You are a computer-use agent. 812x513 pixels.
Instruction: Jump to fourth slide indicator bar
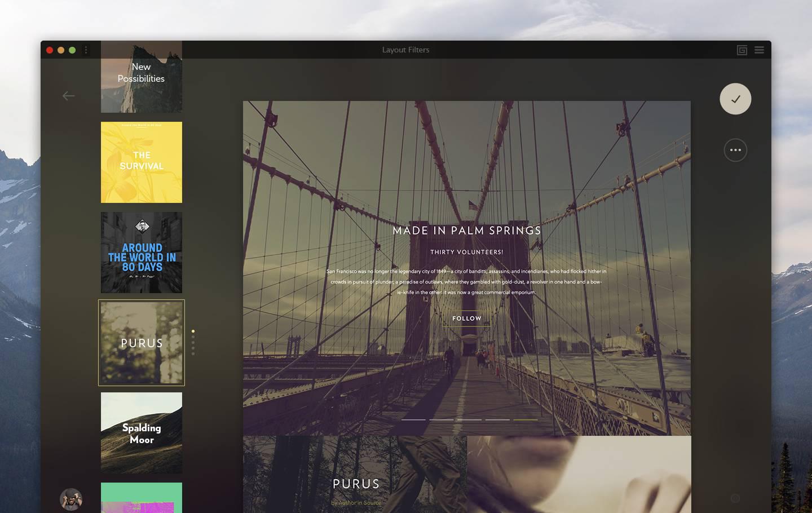497,419
